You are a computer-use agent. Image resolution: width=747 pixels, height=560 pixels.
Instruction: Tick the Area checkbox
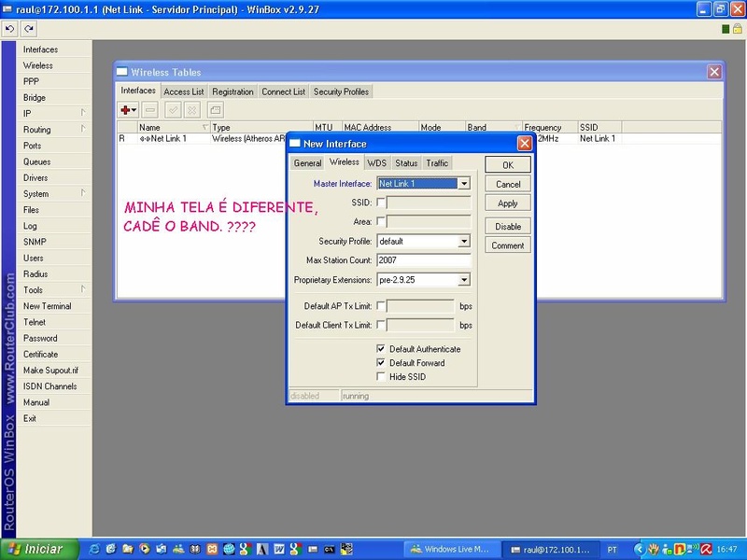(x=381, y=221)
